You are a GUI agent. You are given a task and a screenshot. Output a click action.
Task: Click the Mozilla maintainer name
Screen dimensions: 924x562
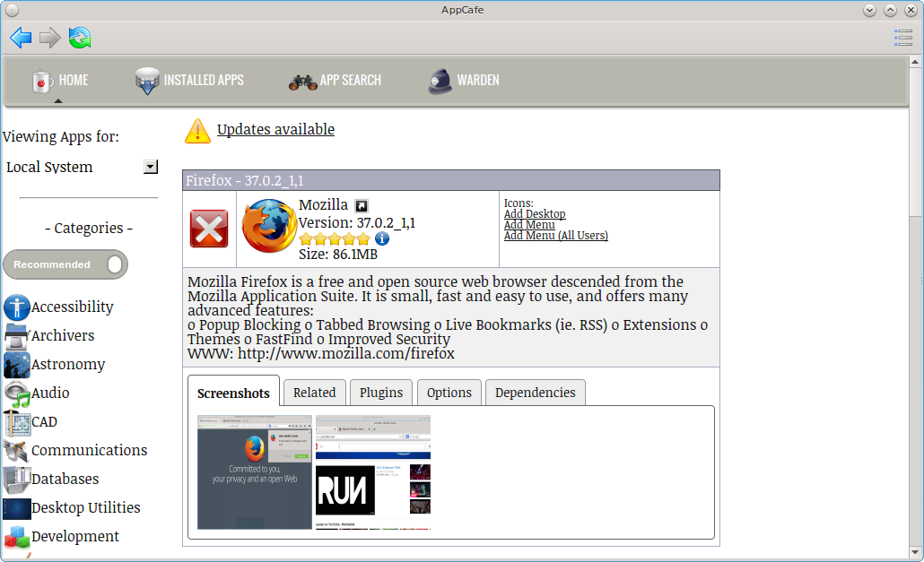click(x=323, y=204)
